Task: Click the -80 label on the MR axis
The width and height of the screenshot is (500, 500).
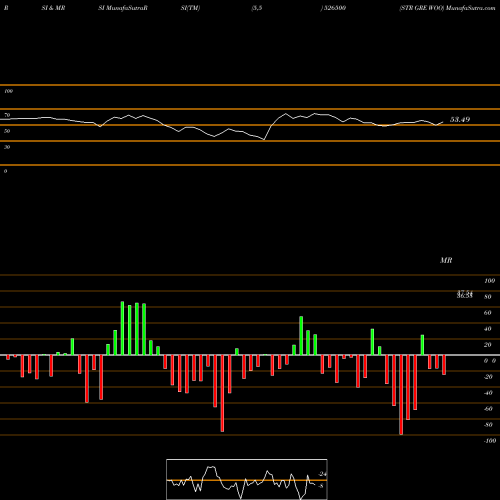Action: coord(488,425)
